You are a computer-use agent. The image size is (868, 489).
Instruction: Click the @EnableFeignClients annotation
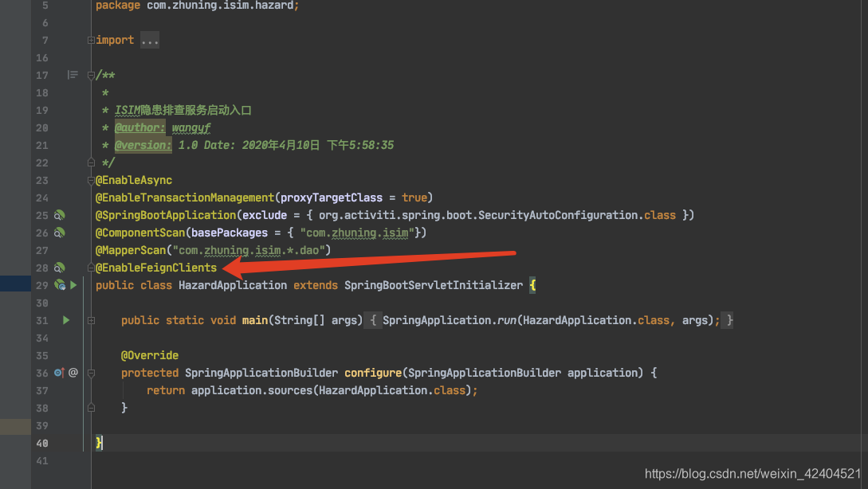(156, 268)
